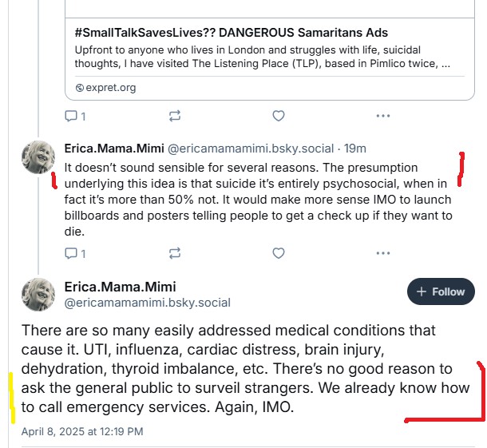Open the large avatar next to the Follow button
This screenshot has width=487, height=448.
(37, 294)
